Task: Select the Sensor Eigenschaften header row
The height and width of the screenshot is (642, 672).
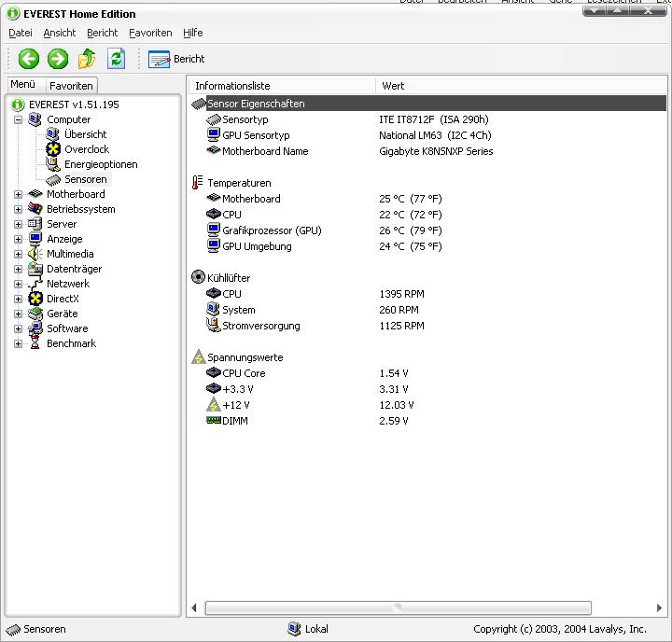Action: [428, 104]
